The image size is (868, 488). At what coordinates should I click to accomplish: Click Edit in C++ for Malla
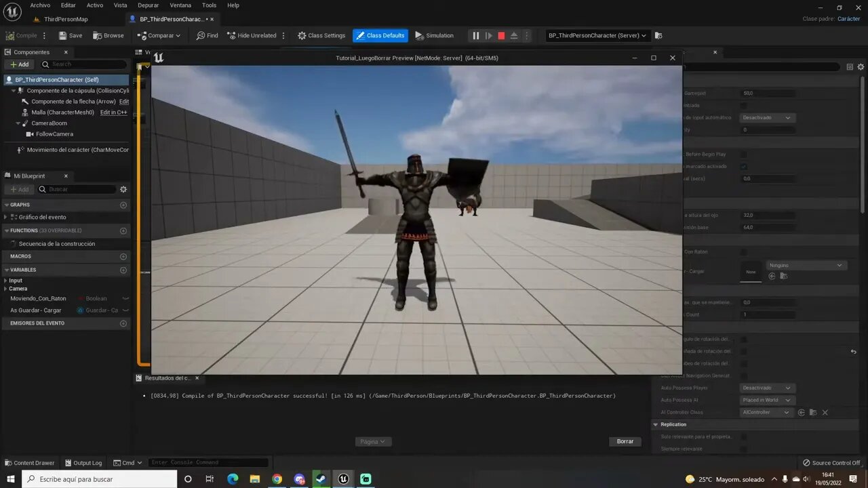(x=113, y=113)
